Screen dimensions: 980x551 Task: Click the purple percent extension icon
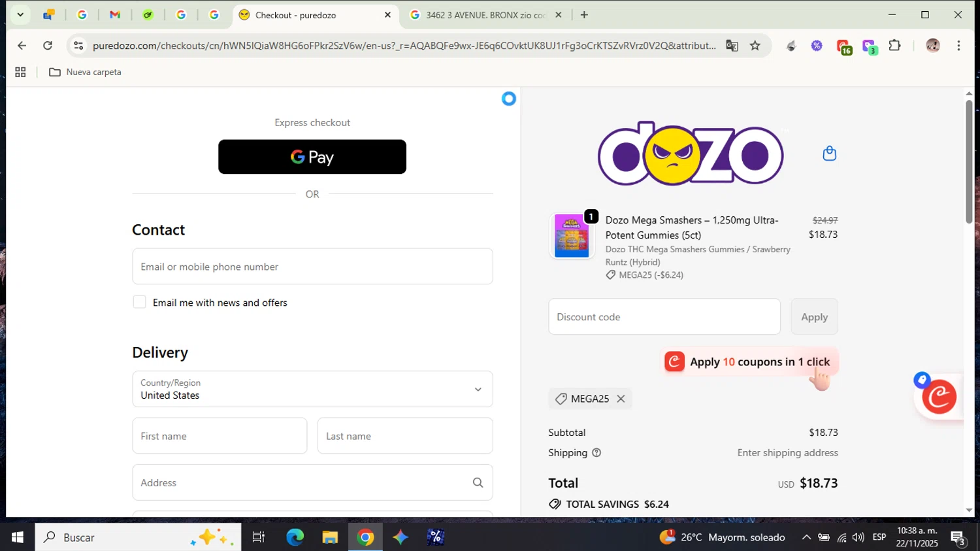click(x=817, y=46)
